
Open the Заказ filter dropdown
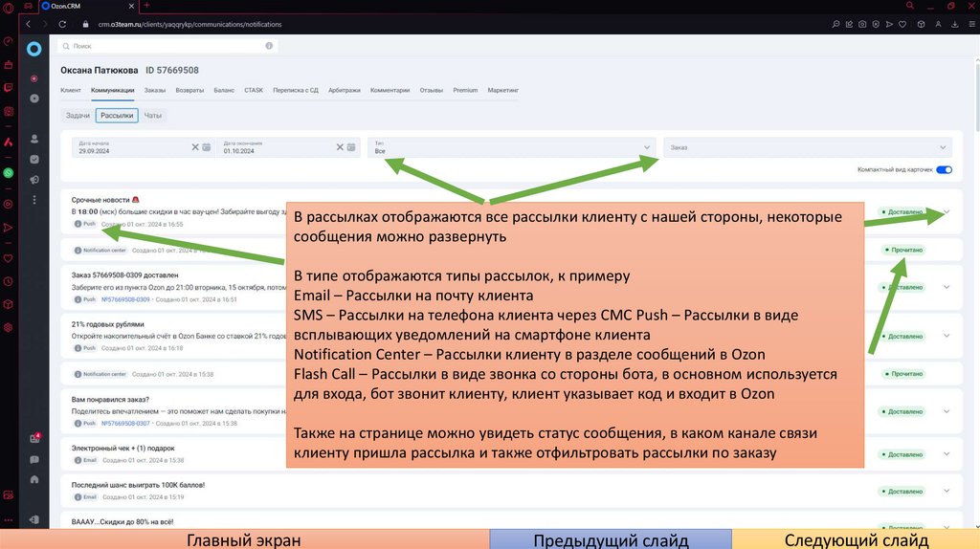pos(808,147)
